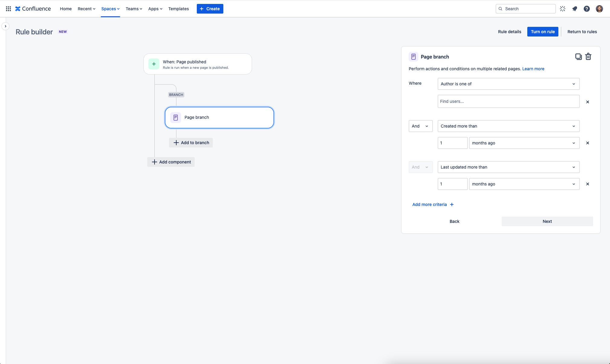
Task: Open Templates in top navigation
Action: [179, 9]
